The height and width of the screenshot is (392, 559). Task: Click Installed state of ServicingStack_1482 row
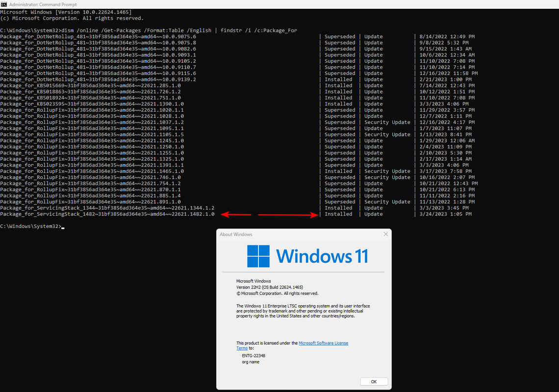tap(338, 214)
